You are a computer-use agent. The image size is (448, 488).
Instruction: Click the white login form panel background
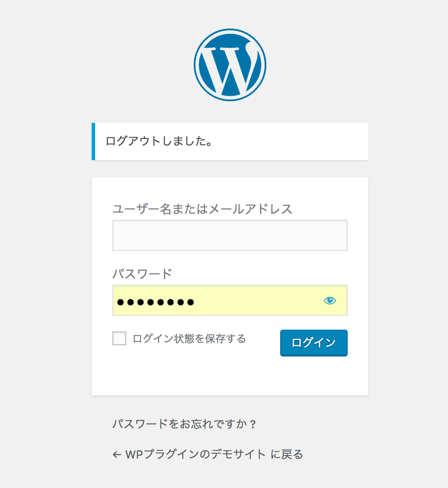click(230, 376)
